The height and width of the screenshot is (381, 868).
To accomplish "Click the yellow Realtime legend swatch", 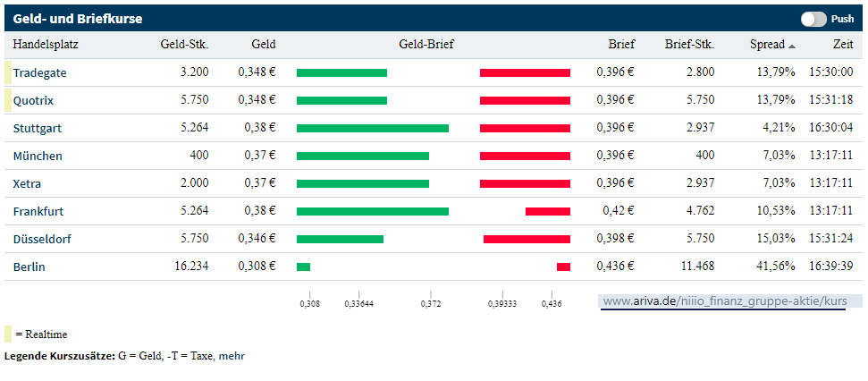I will tap(8, 334).
